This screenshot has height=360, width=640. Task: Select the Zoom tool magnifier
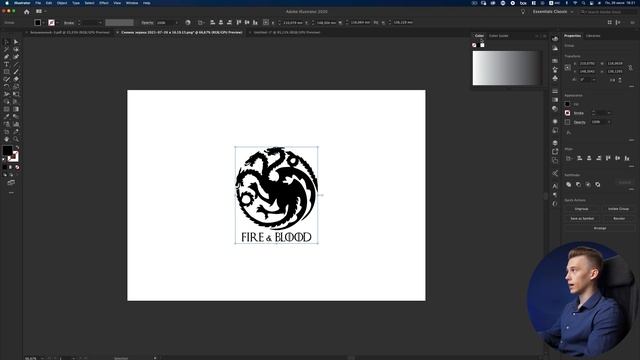[x=16, y=139]
